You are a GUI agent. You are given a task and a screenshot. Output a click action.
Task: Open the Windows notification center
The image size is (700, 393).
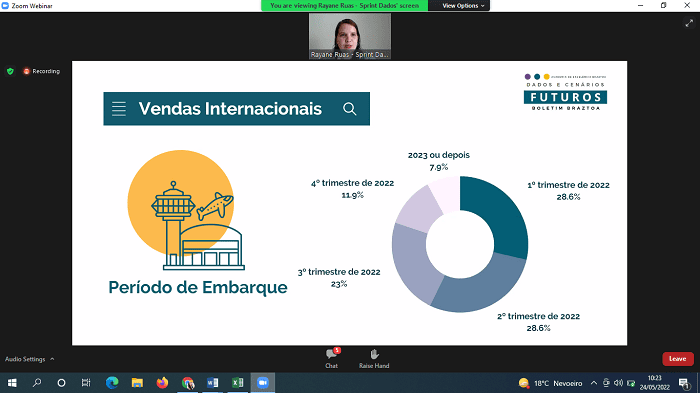[x=684, y=383]
